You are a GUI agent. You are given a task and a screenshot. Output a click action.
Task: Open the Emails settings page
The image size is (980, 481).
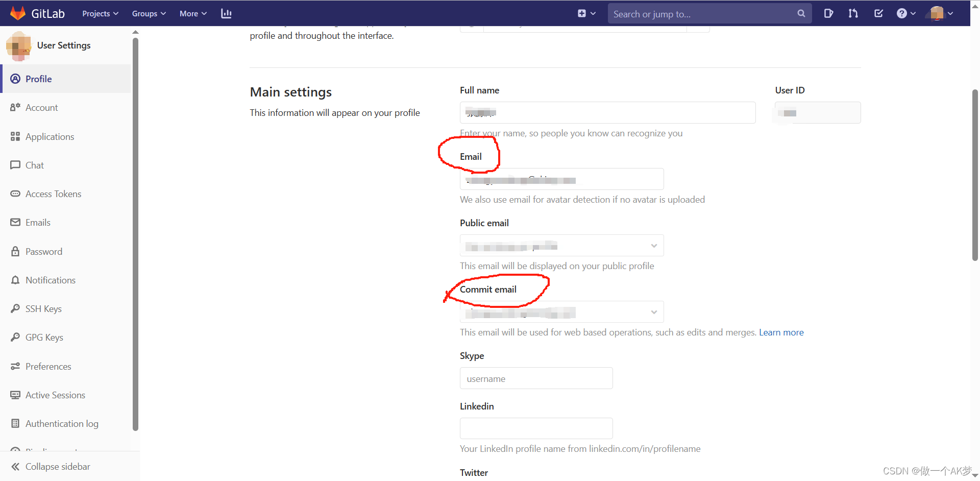[x=38, y=222]
